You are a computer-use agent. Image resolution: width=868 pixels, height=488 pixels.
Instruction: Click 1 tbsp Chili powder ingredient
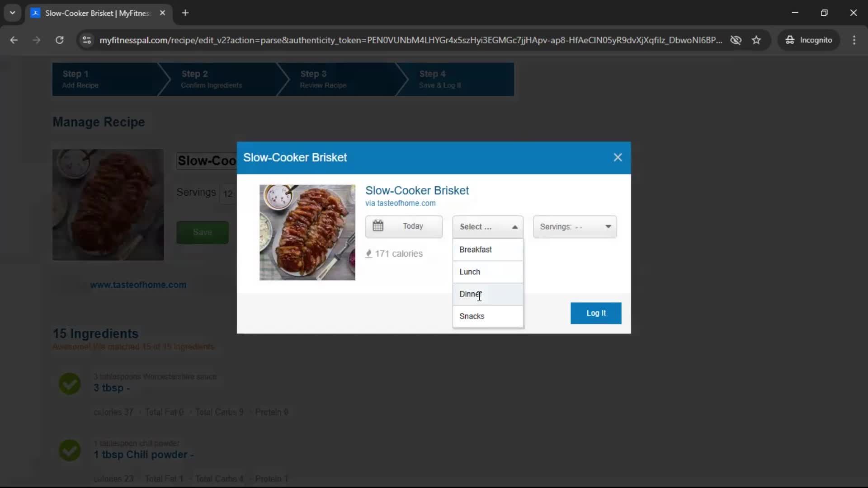(144, 455)
